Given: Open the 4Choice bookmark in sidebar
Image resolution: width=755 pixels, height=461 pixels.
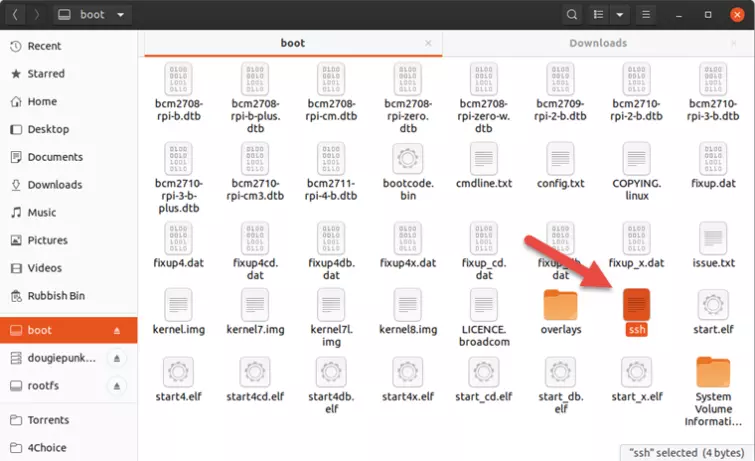Looking at the screenshot, I should click(68, 448).
